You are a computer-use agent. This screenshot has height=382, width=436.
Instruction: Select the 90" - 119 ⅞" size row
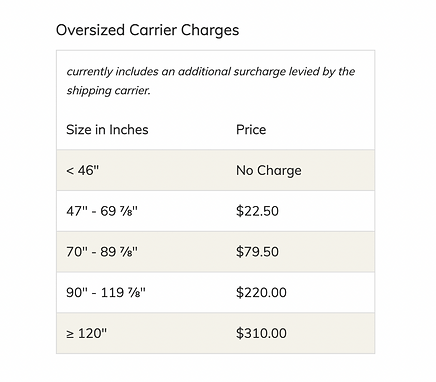pyautogui.click(x=215, y=292)
